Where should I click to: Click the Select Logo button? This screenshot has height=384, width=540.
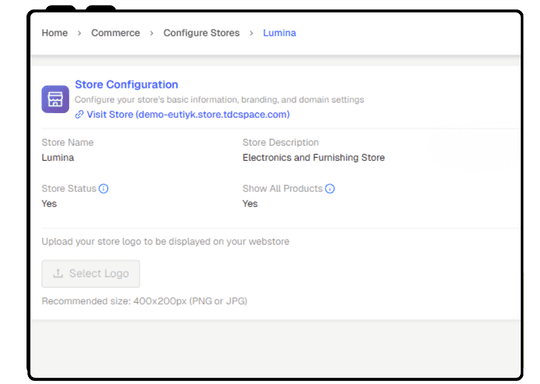[x=91, y=274]
